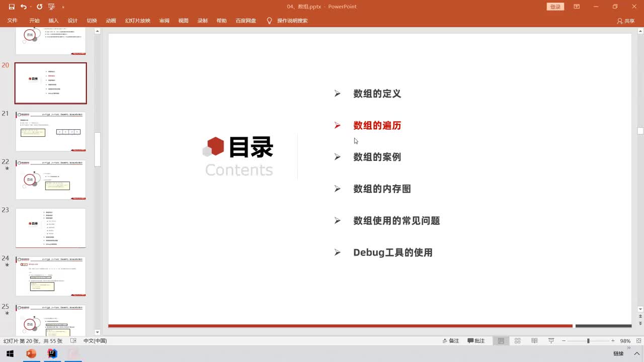This screenshot has height=362, width=644.
Task: Toggle the 批注 comments pane
Action: pyautogui.click(x=476, y=341)
